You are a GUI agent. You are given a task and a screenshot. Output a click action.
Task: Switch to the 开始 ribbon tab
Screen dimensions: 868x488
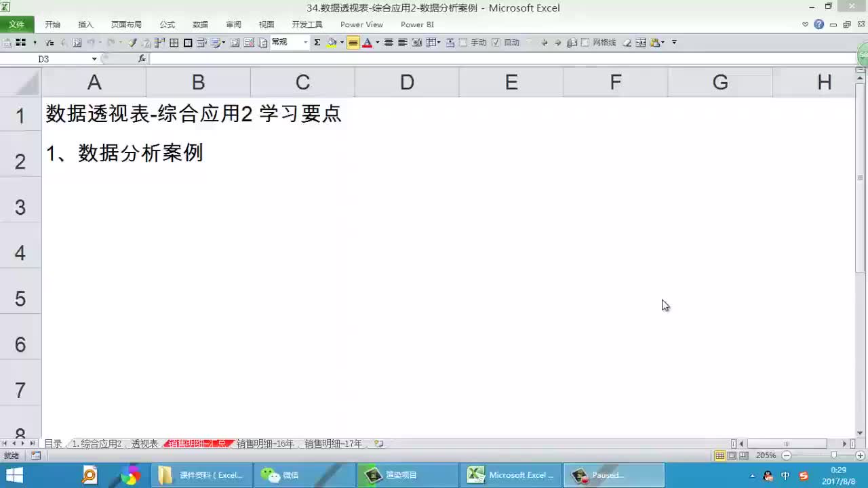tap(52, 24)
